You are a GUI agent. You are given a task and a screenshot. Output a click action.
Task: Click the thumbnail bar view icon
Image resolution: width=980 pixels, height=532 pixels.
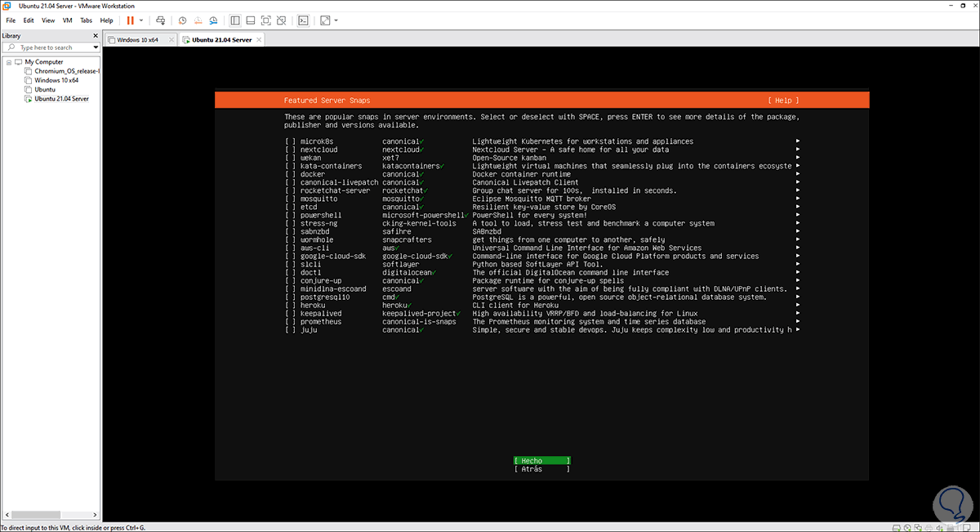[x=251, y=20]
